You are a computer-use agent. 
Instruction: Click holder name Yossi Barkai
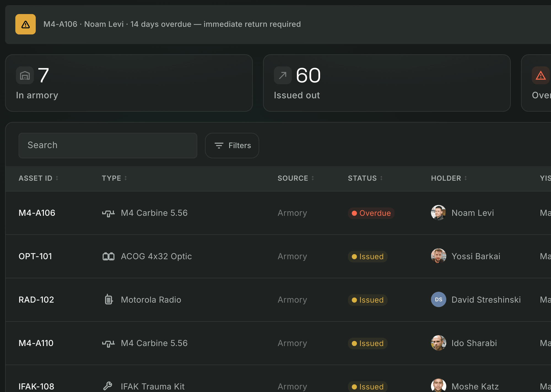476,256
